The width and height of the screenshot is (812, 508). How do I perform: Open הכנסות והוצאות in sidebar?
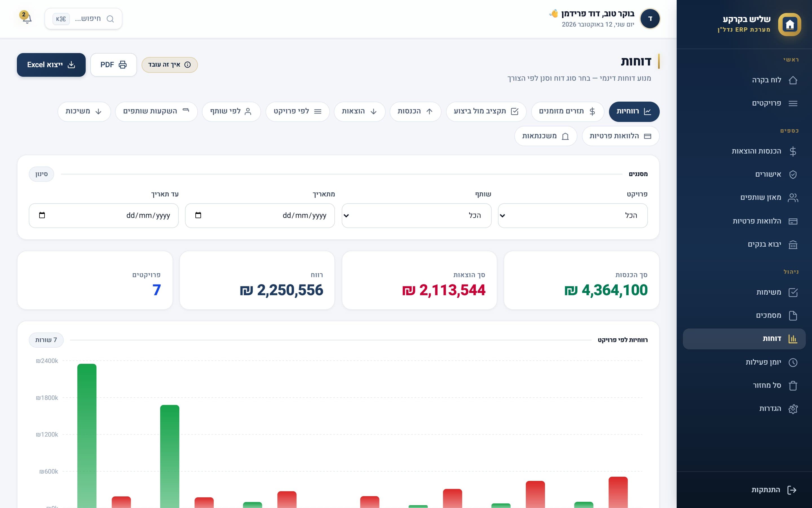pos(744,151)
